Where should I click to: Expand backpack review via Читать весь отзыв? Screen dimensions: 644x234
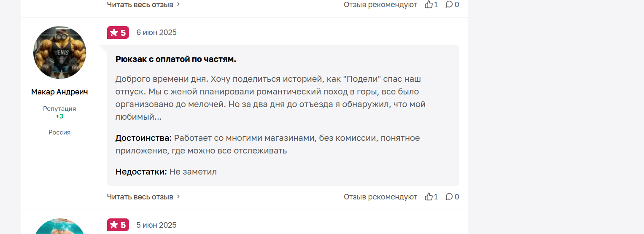[140, 197]
